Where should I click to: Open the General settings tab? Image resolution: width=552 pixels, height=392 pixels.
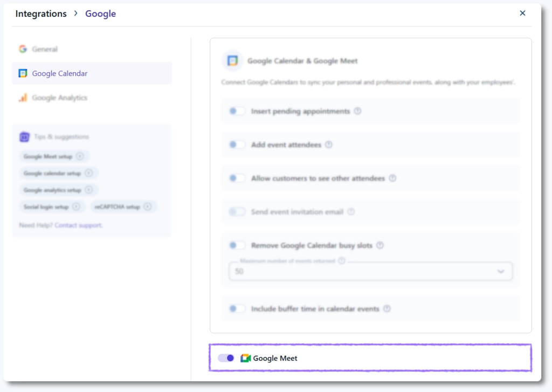pyautogui.click(x=44, y=49)
